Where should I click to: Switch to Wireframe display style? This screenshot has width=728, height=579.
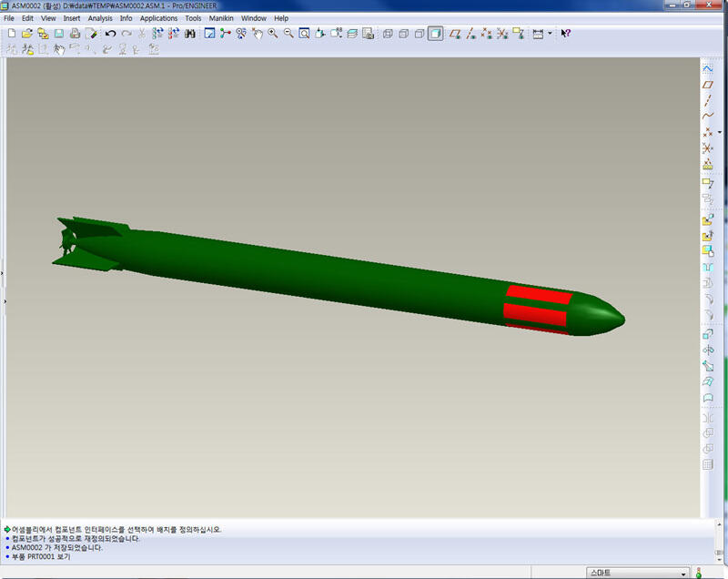pyautogui.click(x=388, y=34)
